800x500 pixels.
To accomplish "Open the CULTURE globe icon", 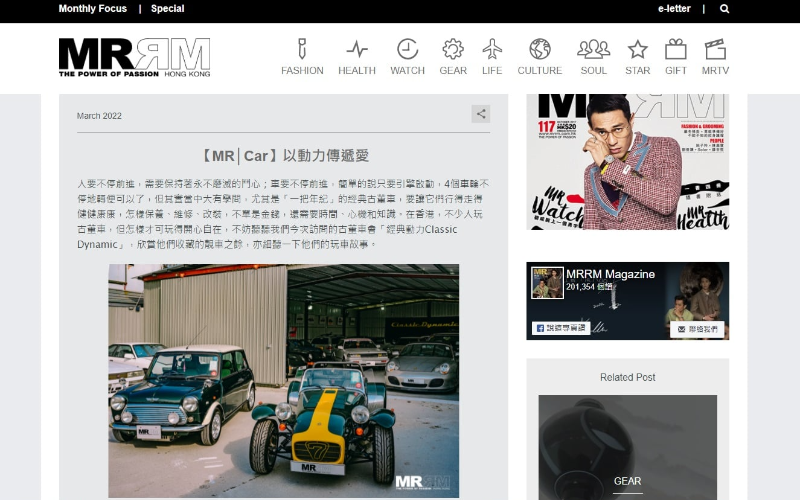I will click(x=540, y=49).
